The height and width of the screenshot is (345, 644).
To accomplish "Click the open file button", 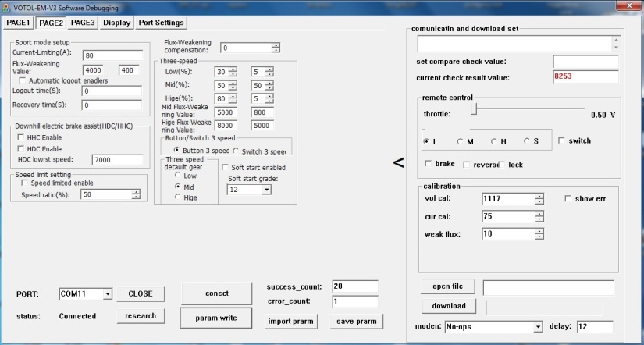I will [447, 286].
